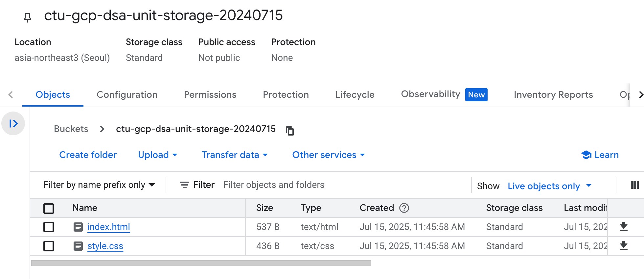Switch to the Permissions tab

click(210, 95)
